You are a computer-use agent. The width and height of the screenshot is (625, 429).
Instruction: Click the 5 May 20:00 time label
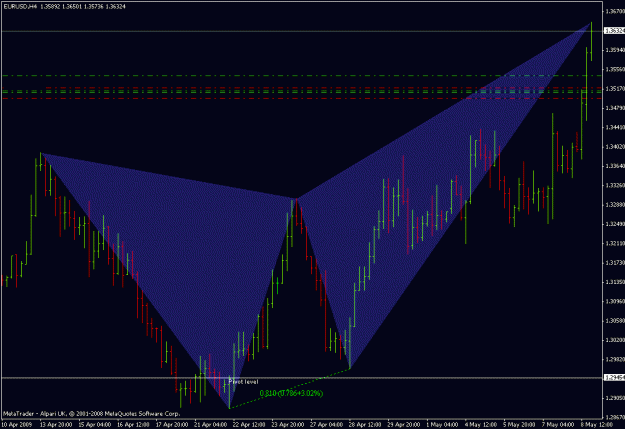click(519, 425)
